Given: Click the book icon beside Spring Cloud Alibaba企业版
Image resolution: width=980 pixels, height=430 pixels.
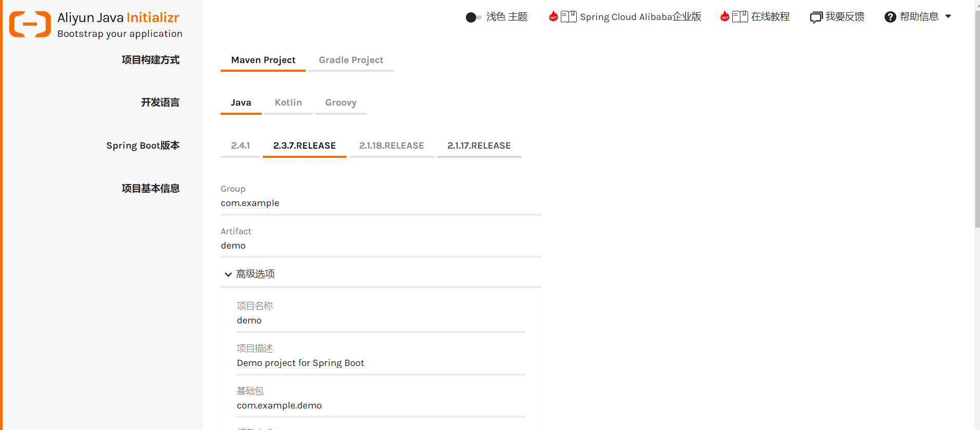Looking at the screenshot, I should (569, 17).
